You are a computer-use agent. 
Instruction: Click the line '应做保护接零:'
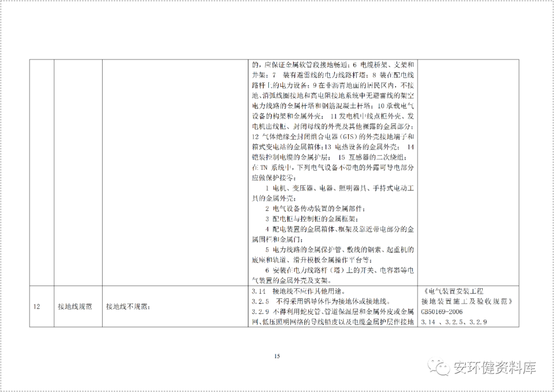pyautogui.click(x=274, y=178)
